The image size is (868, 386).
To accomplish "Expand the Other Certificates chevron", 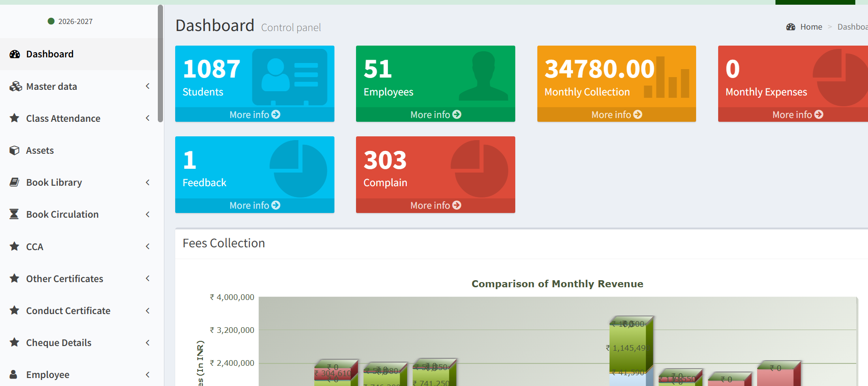I will (147, 278).
